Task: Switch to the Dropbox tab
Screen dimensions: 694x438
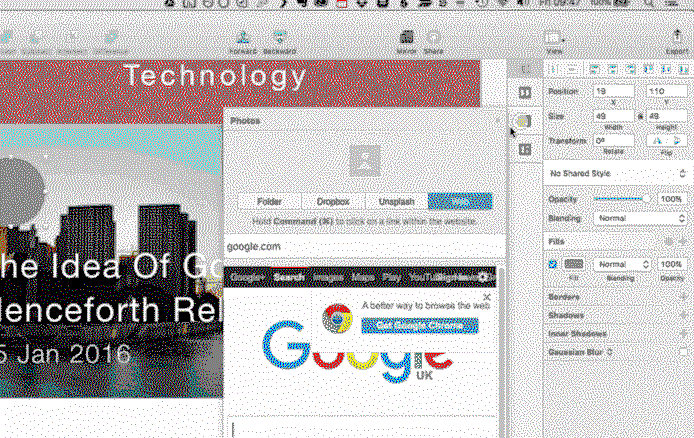Action: click(333, 201)
